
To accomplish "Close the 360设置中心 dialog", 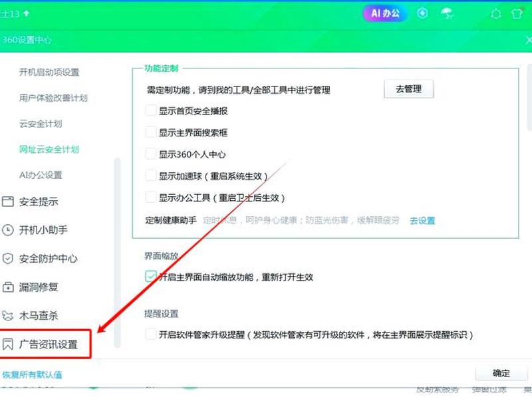I will 528,40.
